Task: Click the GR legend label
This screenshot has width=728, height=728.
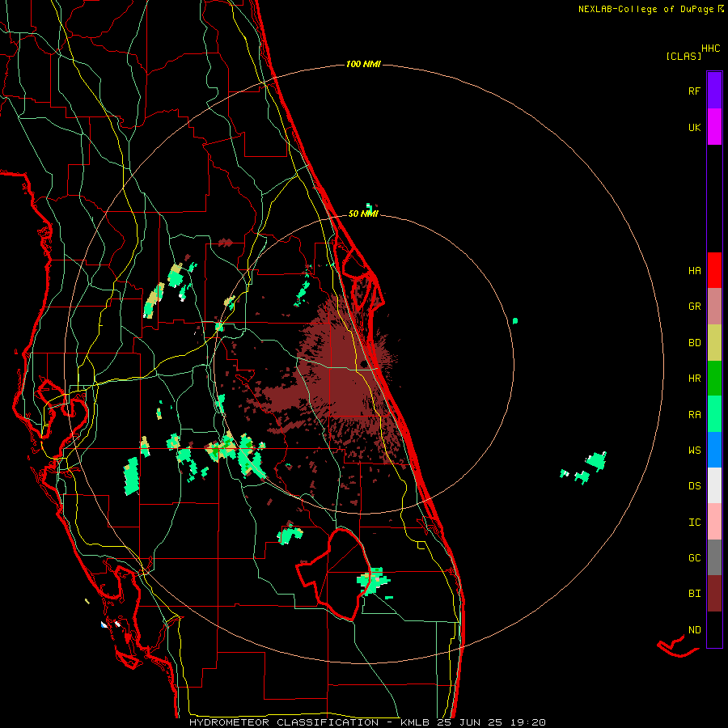Action: 694,307
